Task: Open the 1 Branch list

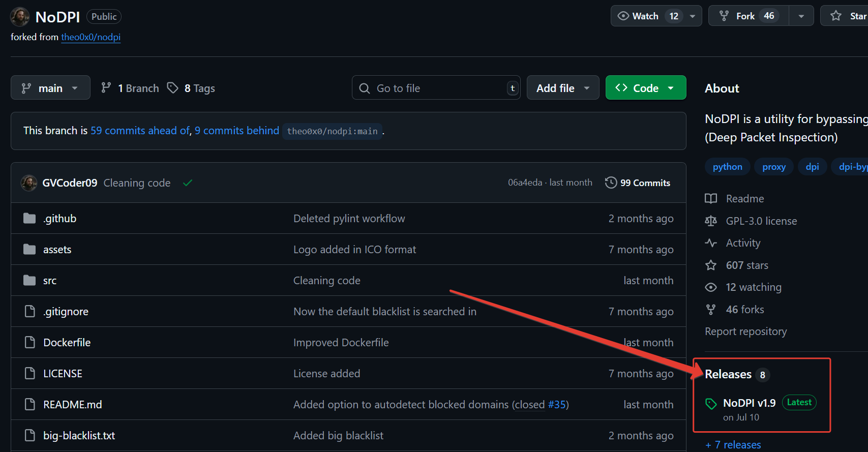Action: click(x=130, y=88)
